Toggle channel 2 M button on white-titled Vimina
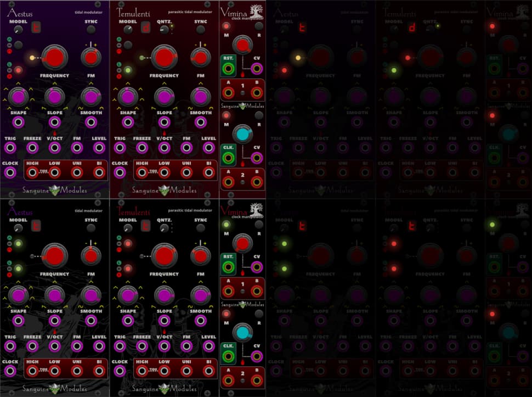532x397 pixels. coord(227,115)
